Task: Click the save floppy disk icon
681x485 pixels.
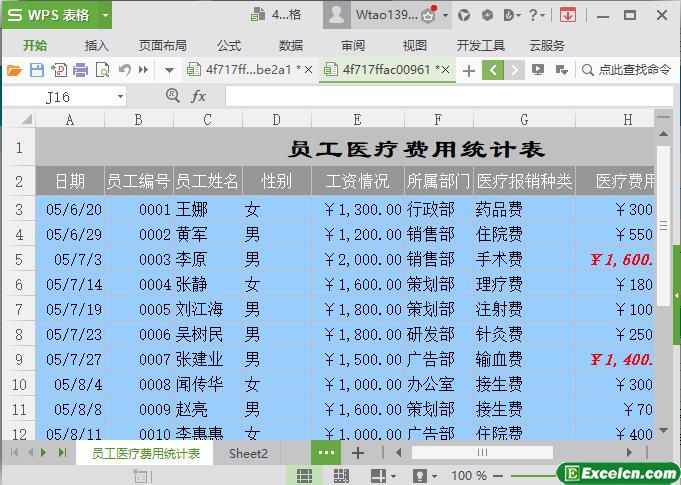Action: [36, 70]
